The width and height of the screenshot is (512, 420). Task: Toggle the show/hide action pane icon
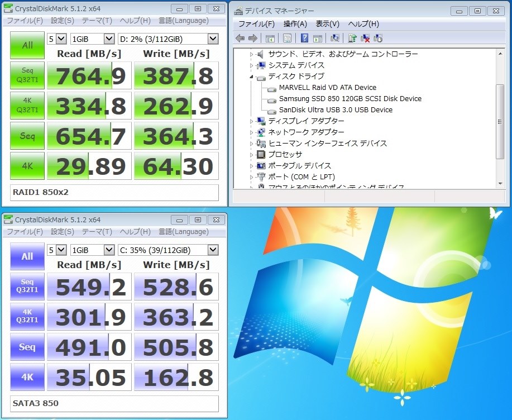(317, 39)
